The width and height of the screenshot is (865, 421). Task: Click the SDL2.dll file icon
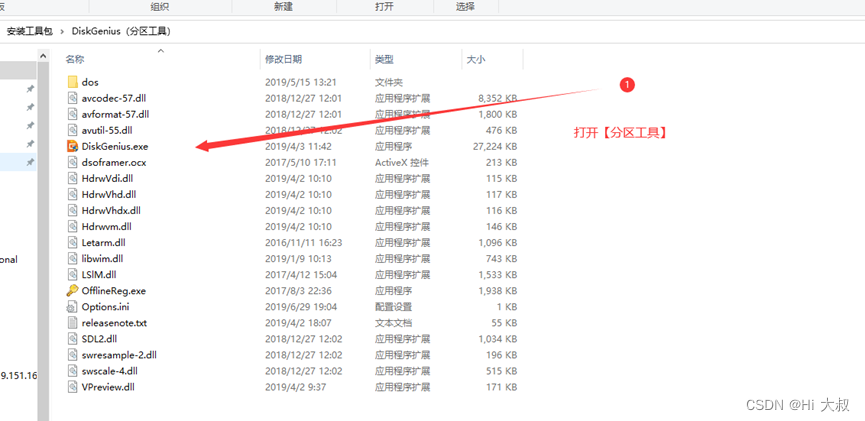[x=72, y=338]
